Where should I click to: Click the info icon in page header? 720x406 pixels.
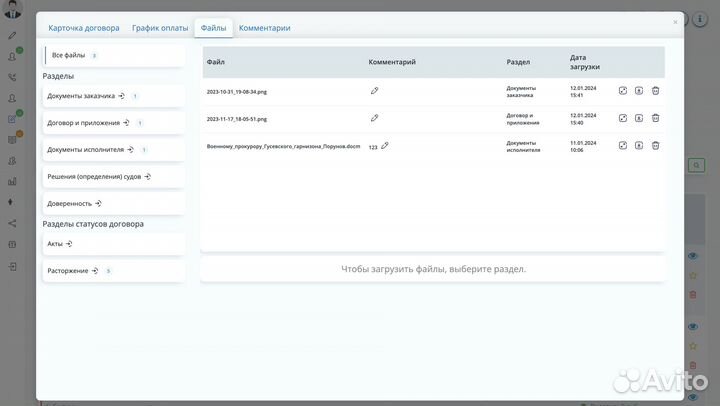[x=700, y=19]
